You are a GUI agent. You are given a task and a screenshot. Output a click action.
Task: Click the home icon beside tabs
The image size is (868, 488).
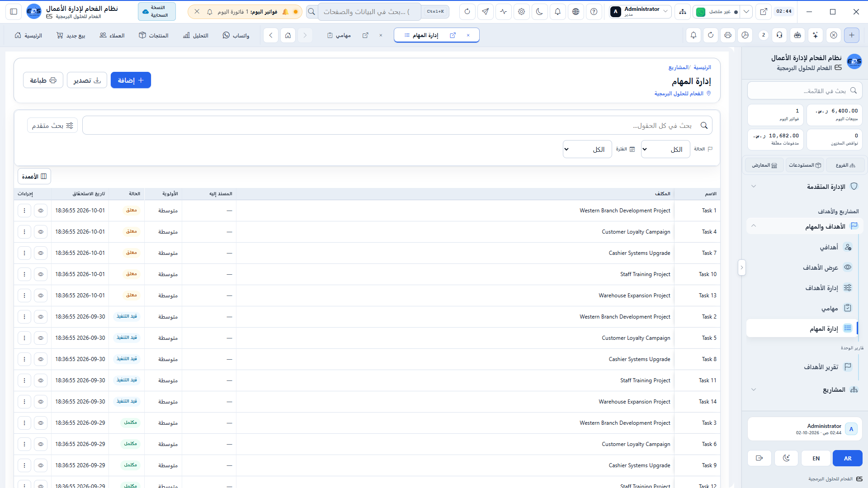288,35
